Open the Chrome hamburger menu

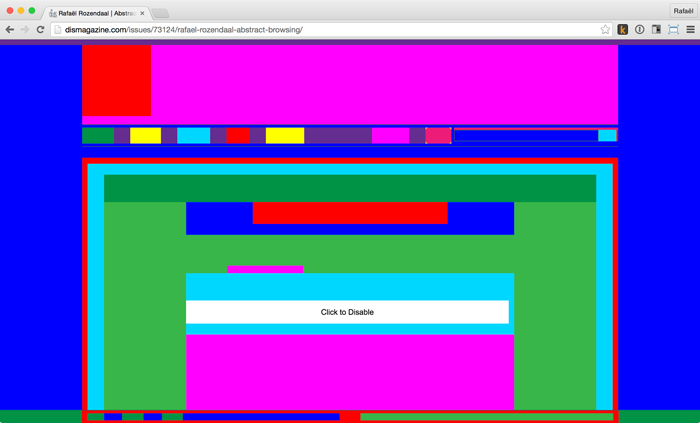point(690,30)
